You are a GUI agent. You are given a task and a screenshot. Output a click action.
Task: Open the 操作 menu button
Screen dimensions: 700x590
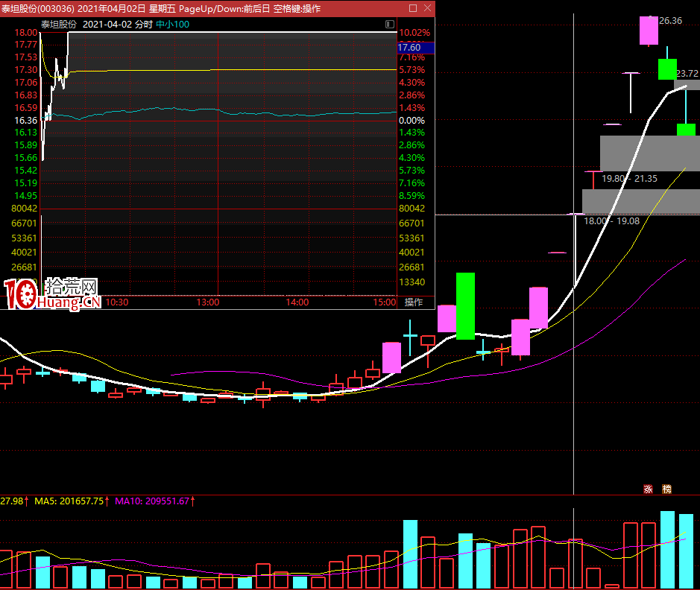click(414, 302)
